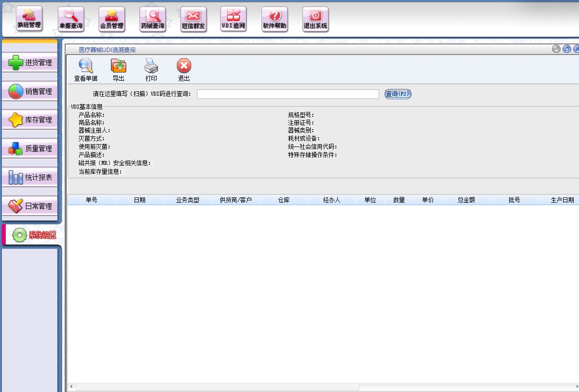Screen dimensions: 579x392
Task: Select the 进货管理 sidebar tab
Action: pos(30,63)
